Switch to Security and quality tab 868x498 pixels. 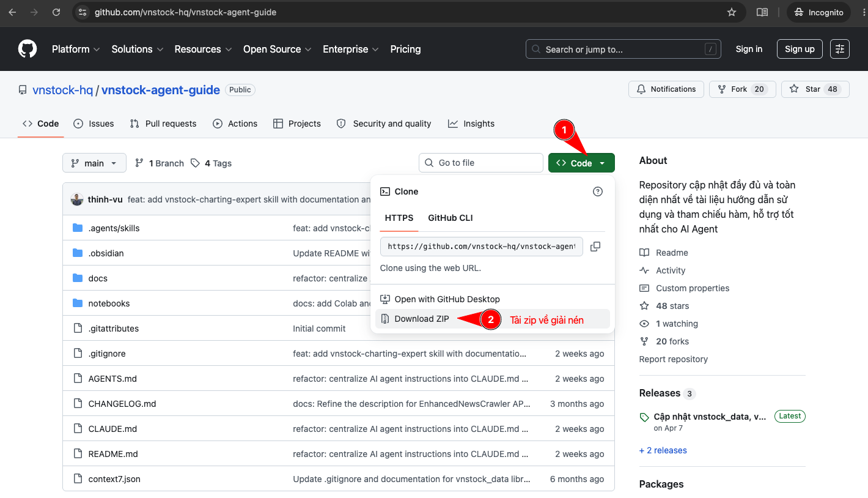(384, 124)
